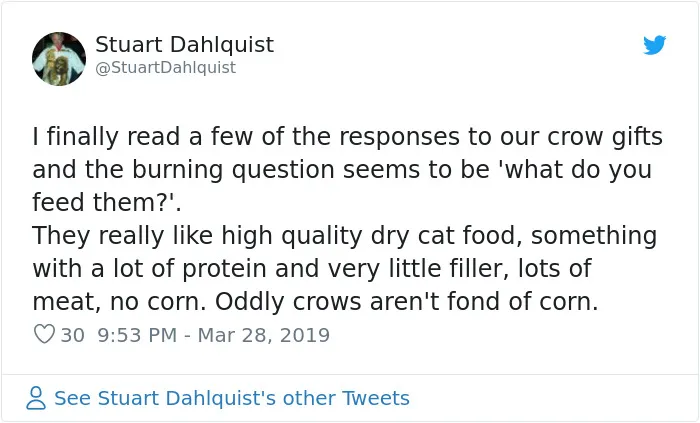Select the word 'Oddly' in the tweet
The width and height of the screenshot is (700, 423).
tap(250, 302)
